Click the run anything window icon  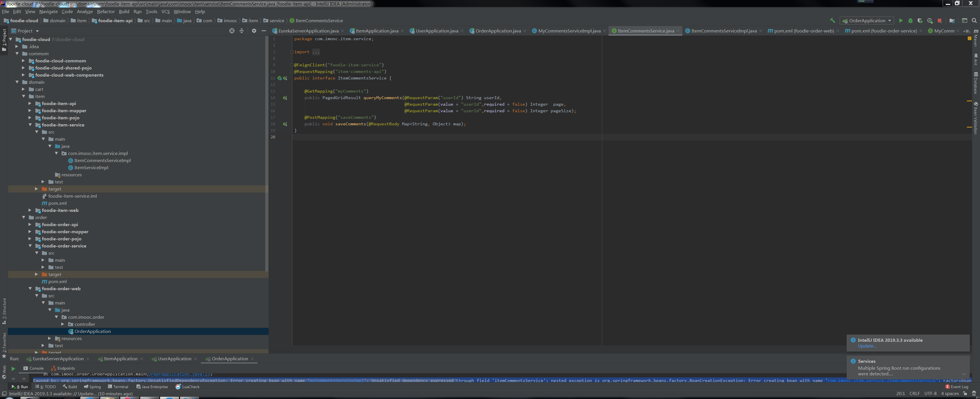[964, 21]
